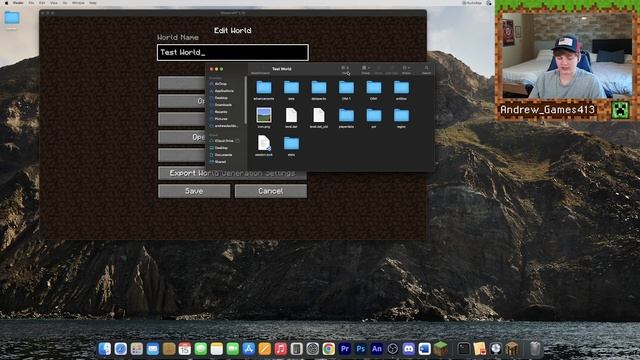This screenshot has height=360, width=640.
Task: Click Finder Search icon in toolbar
Action: tap(427, 68)
